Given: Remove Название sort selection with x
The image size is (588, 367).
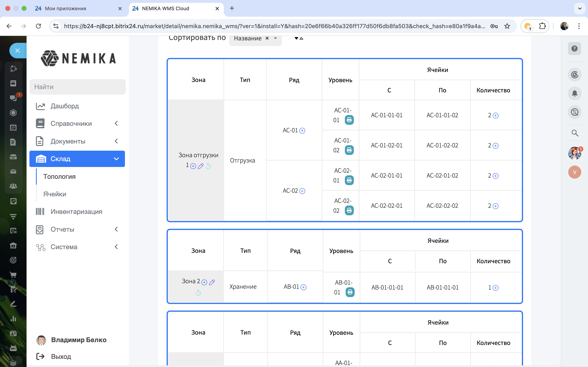Looking at the screenshot, I should 267,38.
